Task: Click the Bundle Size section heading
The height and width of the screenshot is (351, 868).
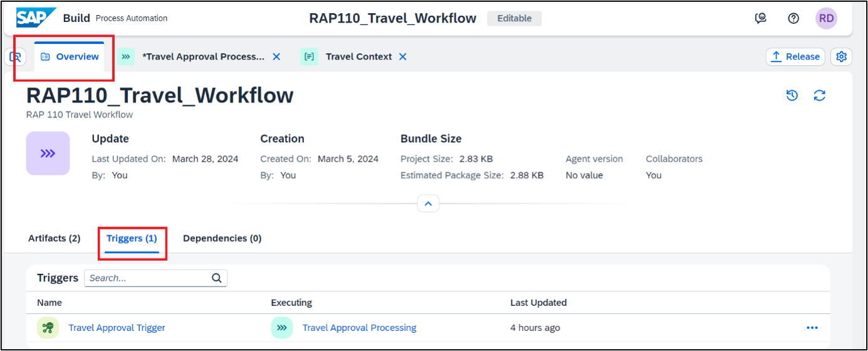Action: point(431,139)
